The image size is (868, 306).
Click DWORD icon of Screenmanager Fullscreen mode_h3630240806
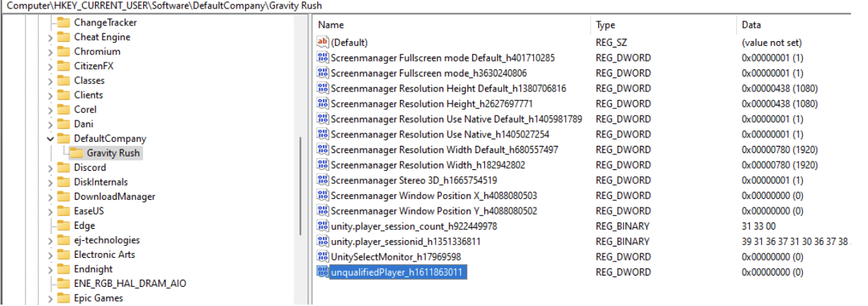[323, 73]
